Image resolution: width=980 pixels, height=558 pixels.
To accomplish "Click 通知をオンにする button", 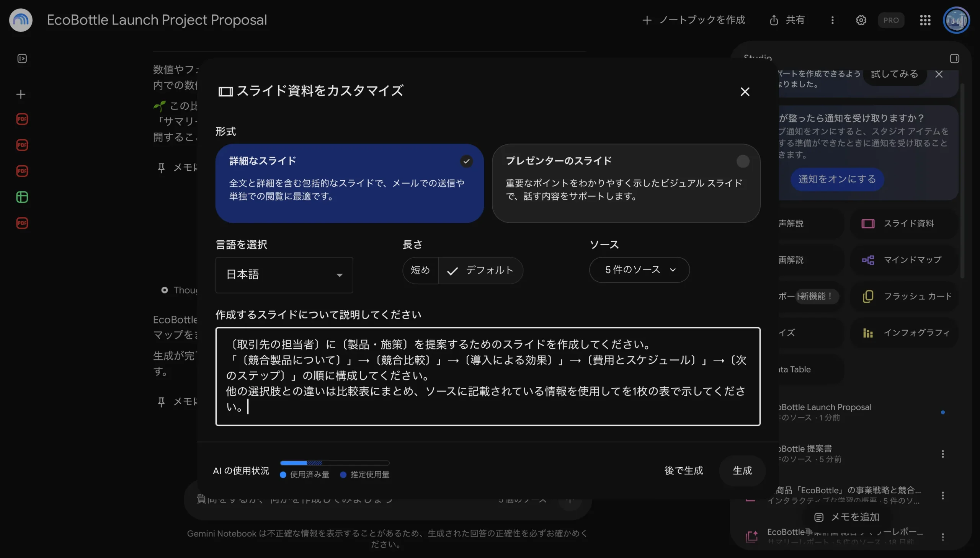I will coord(837,179).
